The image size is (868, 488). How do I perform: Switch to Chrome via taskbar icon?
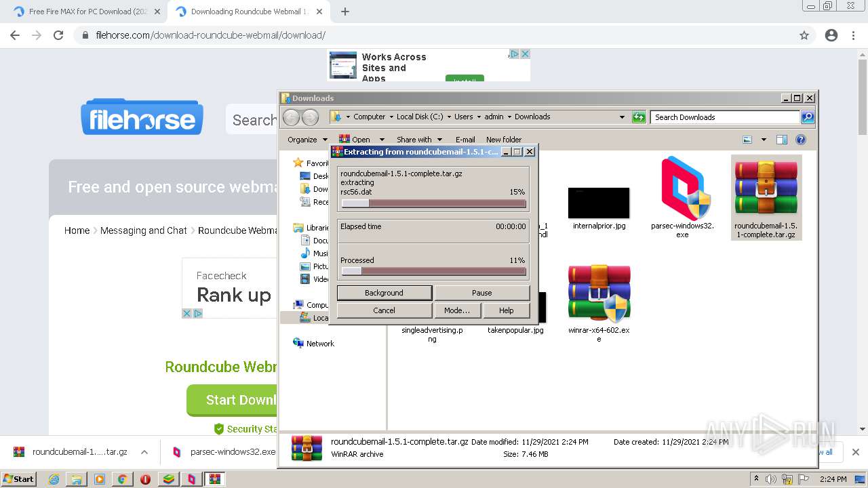pyautogui.click(x=122, y=479)
